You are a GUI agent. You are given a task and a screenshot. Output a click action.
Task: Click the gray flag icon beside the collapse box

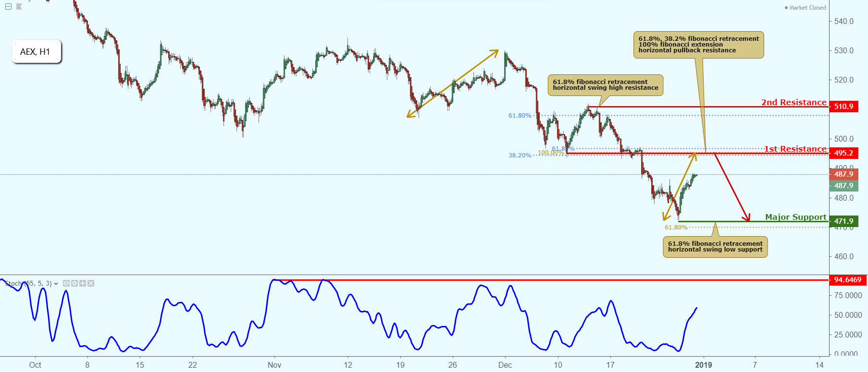[19, 7]
